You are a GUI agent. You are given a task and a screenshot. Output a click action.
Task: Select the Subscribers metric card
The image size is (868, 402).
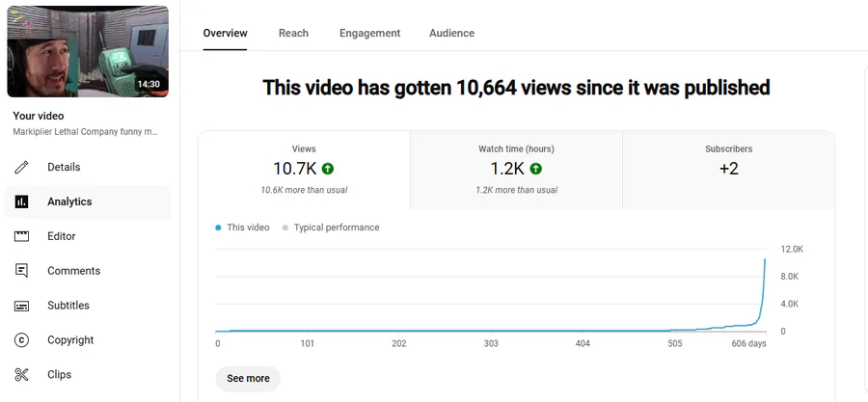coord(728,170)
